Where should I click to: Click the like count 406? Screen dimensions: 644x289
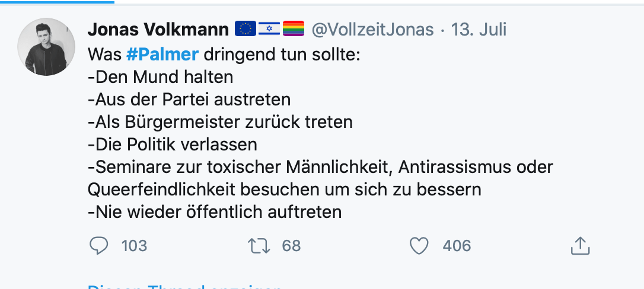457,246
